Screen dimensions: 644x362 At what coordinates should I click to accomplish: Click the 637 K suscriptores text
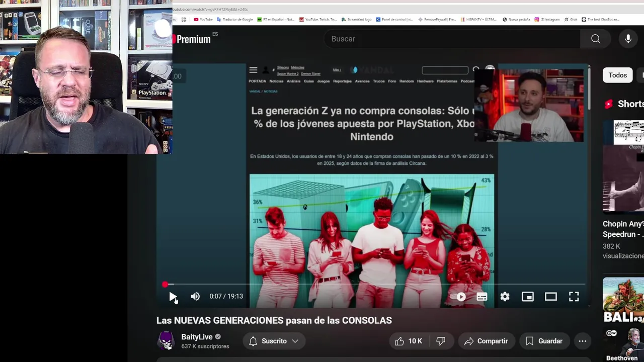pyautogui.click(x=205, y=346)
